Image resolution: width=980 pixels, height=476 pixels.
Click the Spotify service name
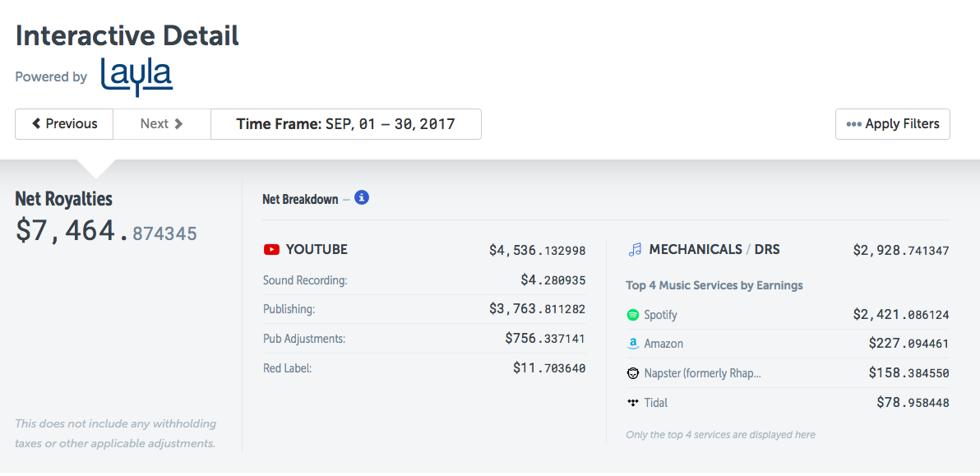tap(661, 315)
